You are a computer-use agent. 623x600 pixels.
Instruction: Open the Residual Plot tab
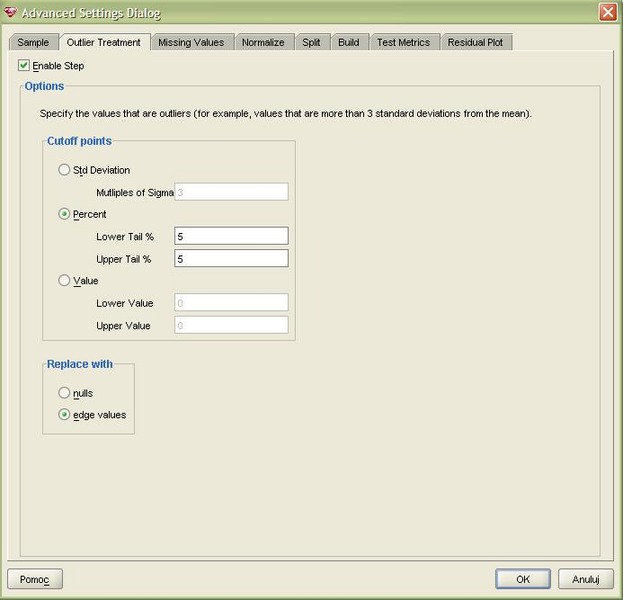[x=476, y=42]
